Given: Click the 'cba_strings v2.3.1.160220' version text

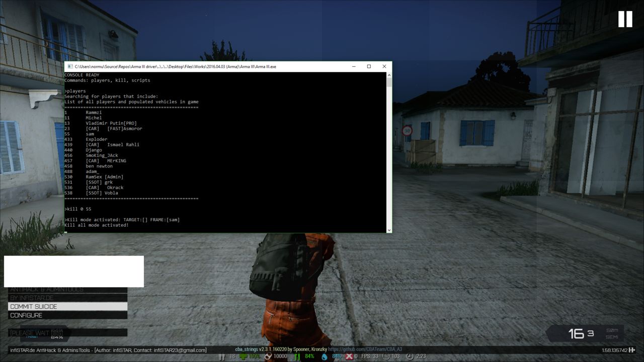Looking at the screenshot, I should 261,349.
